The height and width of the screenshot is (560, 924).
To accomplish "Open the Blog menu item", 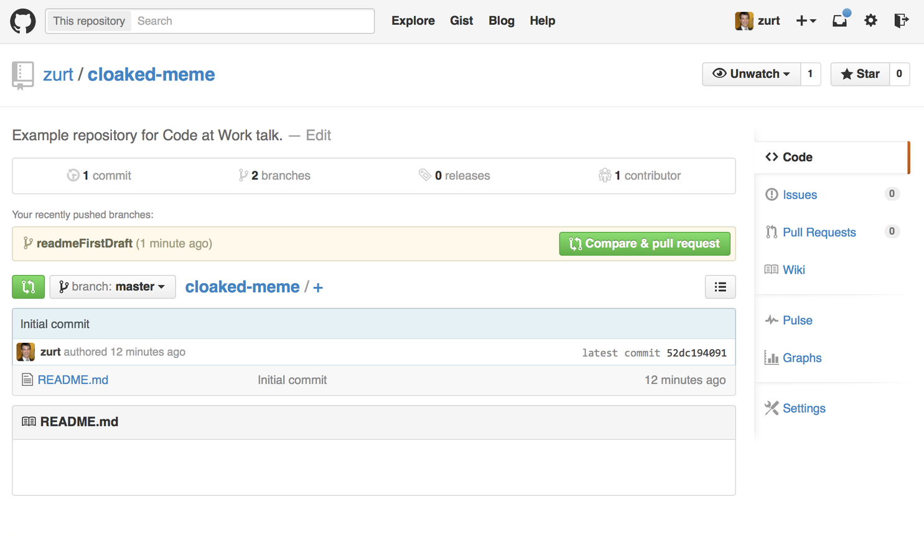I will [502, 21].
